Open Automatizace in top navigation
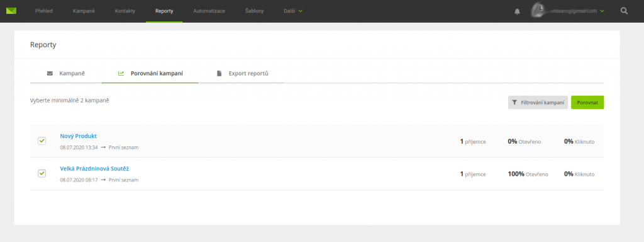Viewport: 644px width, 242px height. (x=209, y=11)
